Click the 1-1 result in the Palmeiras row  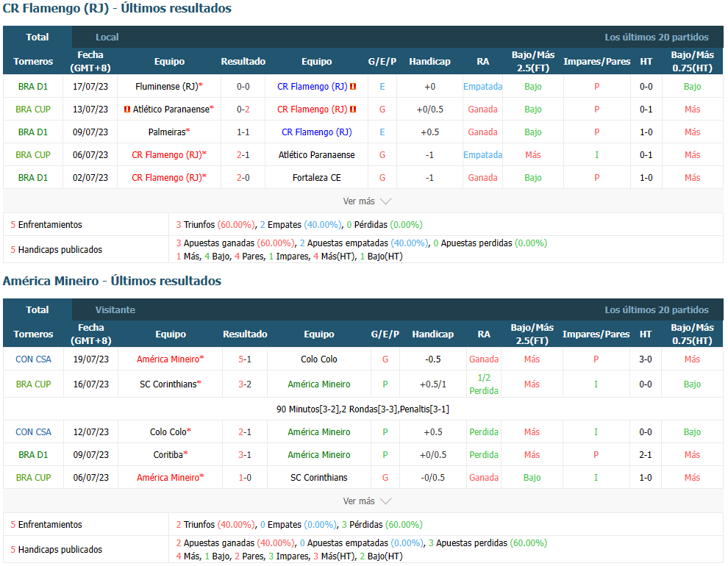tap(243, 132)
